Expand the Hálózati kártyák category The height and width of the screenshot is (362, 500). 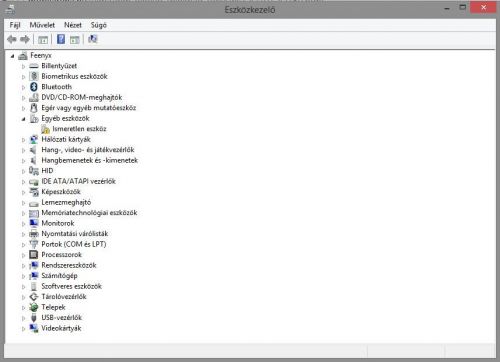coord(23,140)
